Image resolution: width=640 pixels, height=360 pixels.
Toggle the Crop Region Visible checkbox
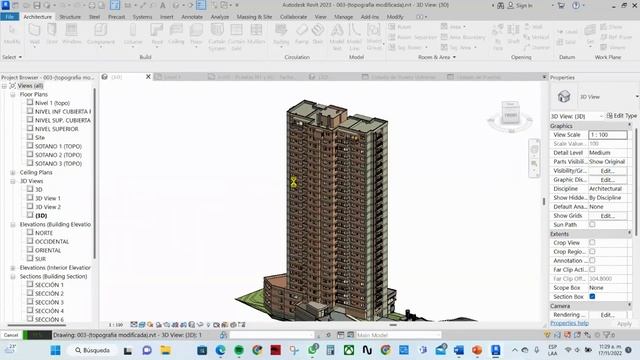(x=592, y=251)
